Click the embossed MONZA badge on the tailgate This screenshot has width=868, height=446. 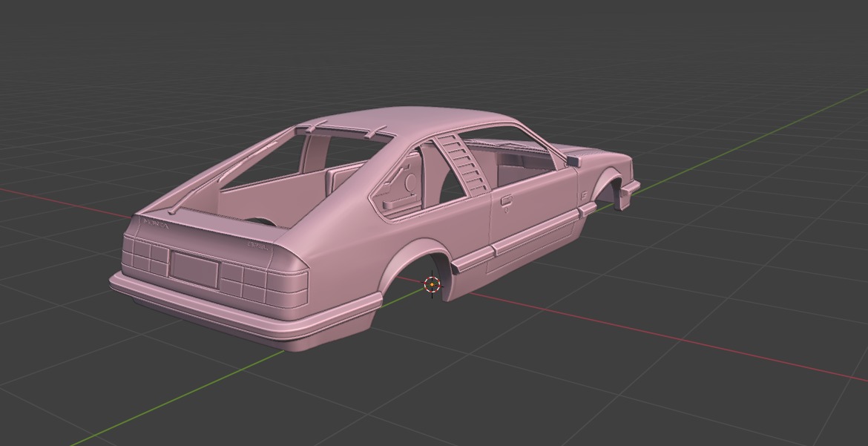click(156, 223)
